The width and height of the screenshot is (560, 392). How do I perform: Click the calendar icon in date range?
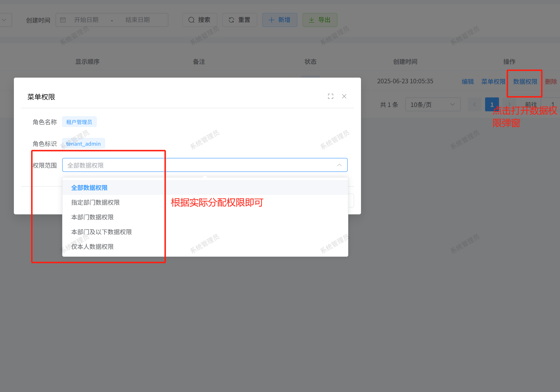[63, 20]
